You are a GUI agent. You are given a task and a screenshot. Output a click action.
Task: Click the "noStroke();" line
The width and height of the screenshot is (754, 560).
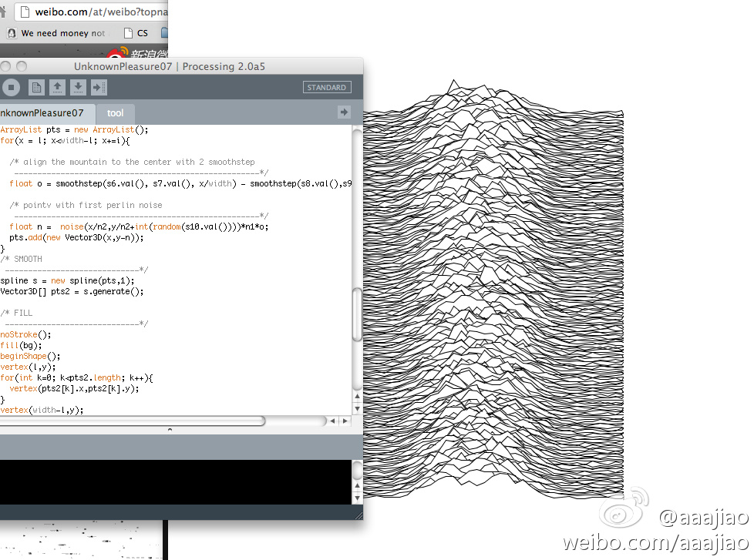pyautogui.click(x=25, y=335)
